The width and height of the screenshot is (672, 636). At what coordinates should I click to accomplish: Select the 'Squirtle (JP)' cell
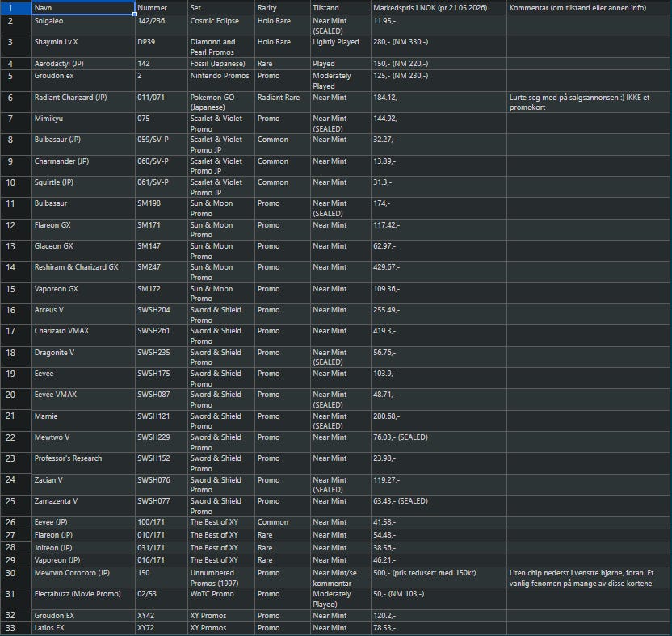tap(83, 186)
